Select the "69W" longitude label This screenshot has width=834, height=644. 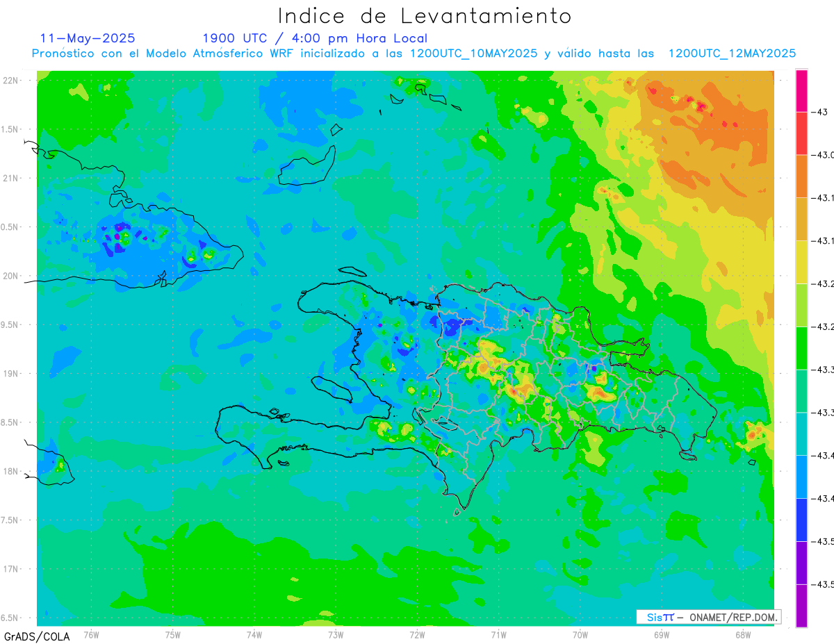[x=662, y=635]
